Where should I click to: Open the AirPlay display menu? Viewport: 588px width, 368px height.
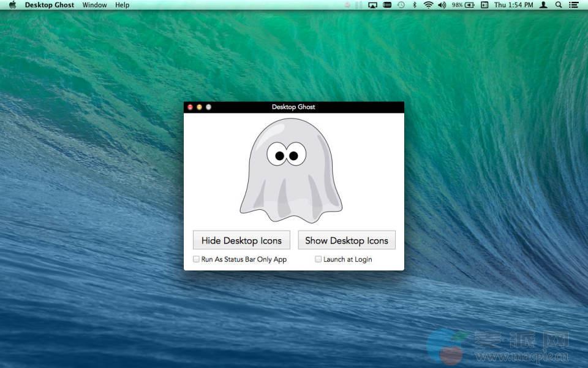(372, 5)
